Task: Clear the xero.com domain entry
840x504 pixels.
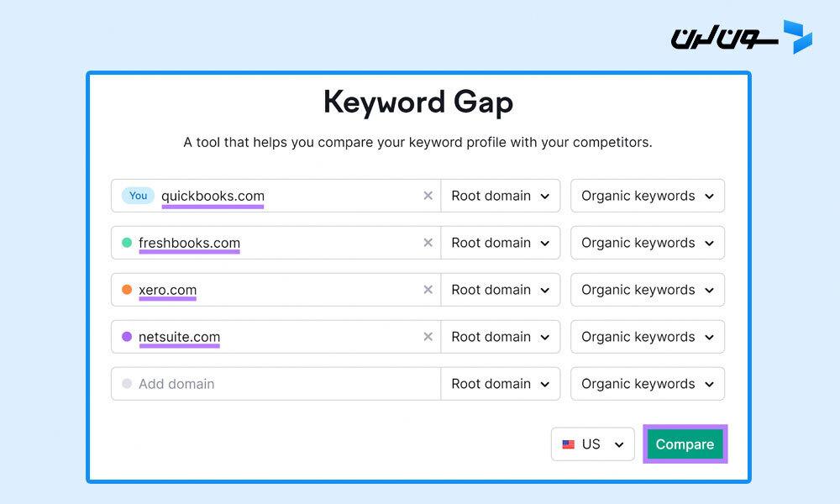Action: (428, 290)
